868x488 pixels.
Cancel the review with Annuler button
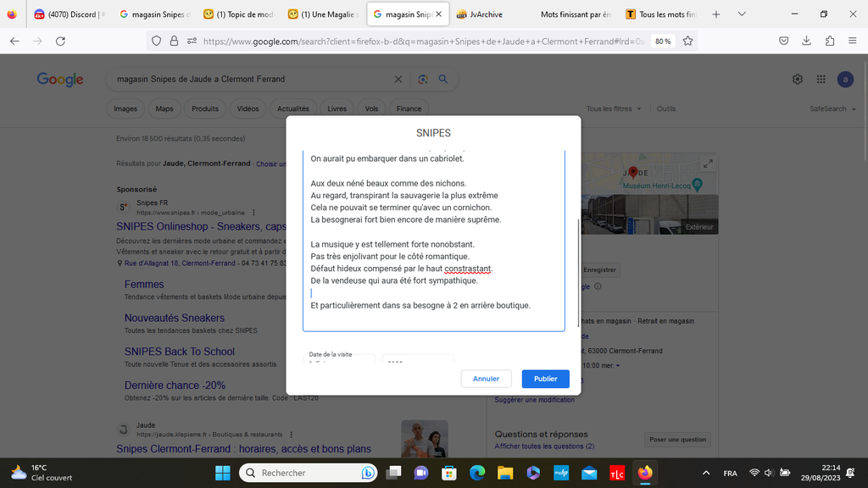[486, 379]
